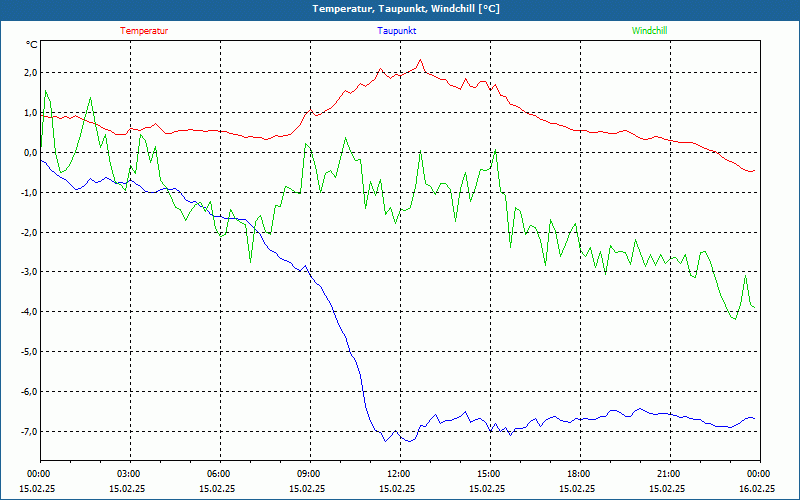Click the red Temperatur legend label
This screenshot has height=500, width=800.
[144, 31]
